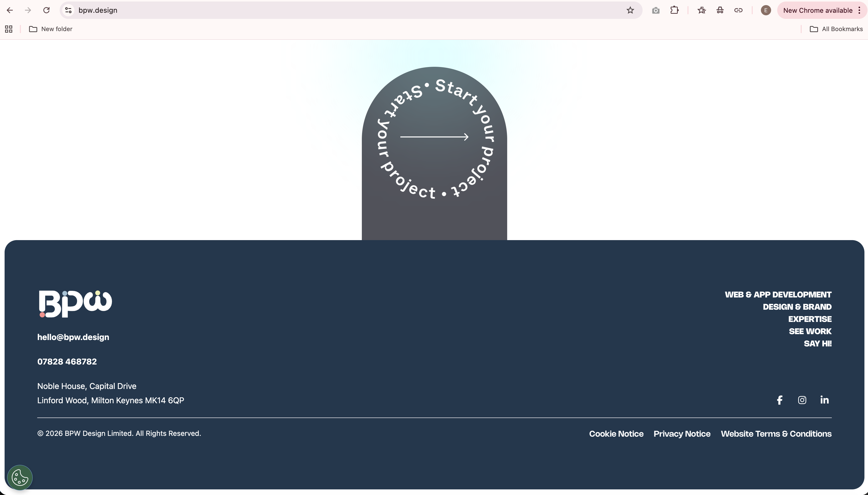
Task: Open Website Terms & Conditions
Action: tap(776, 434)
